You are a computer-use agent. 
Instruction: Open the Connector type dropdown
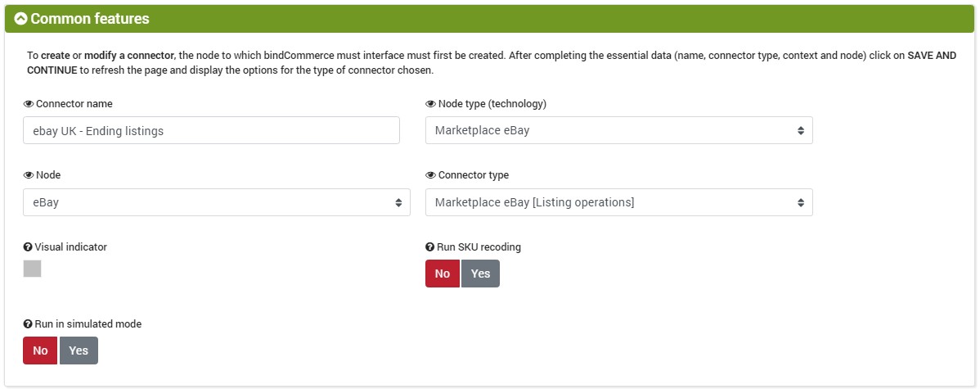618,202
